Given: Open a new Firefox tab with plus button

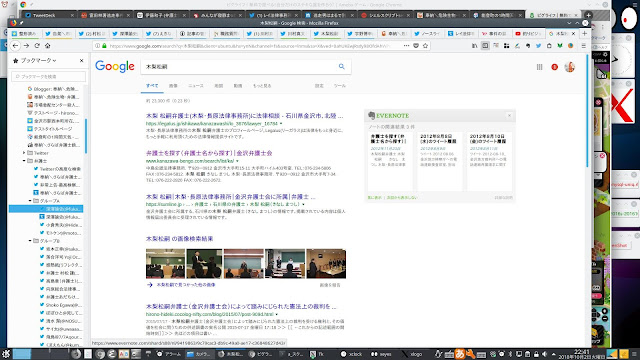Looking at the screenshot, I should click(x=584, y=33).
